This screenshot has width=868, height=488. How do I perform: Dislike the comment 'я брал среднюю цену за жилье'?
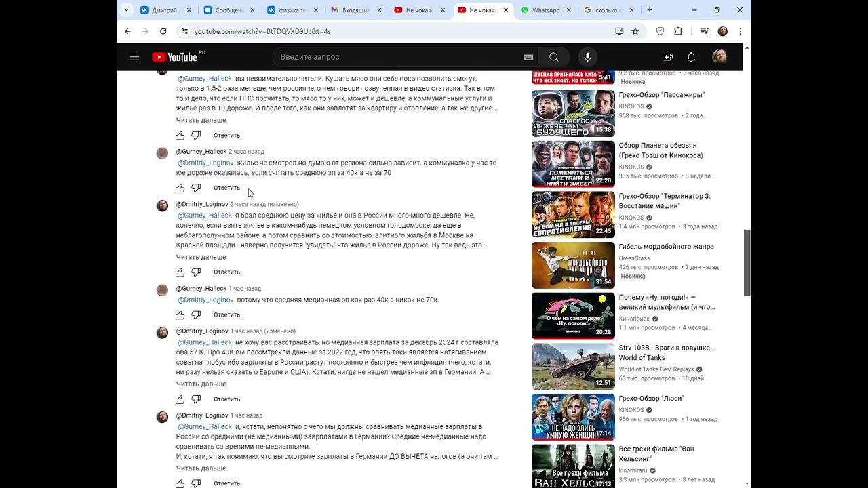click(x=196, y=272)
